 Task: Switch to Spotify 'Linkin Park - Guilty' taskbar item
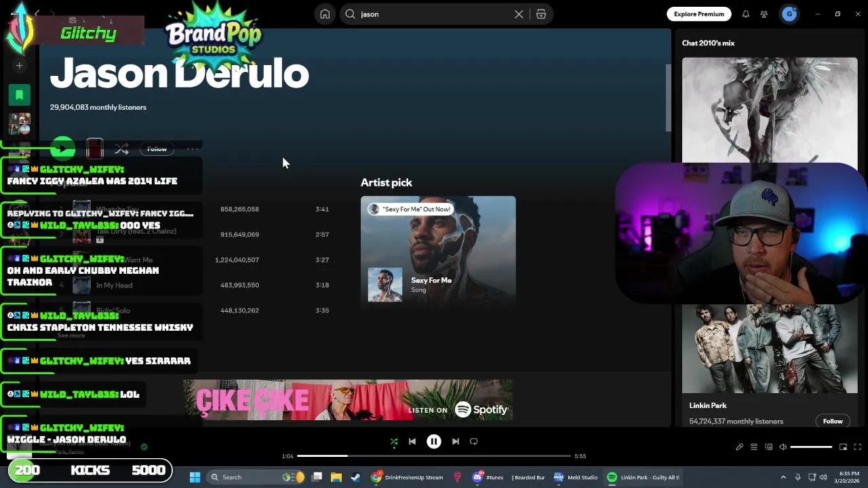(644, 477)
